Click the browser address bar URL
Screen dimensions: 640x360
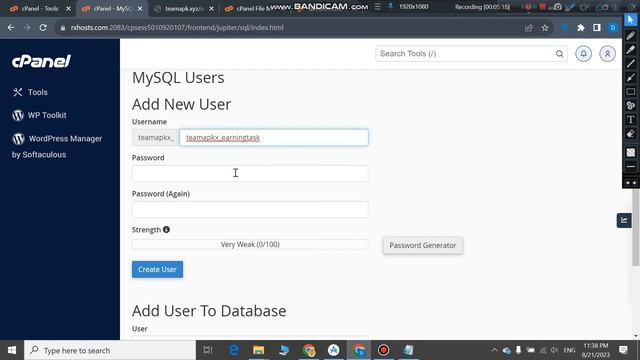click(177, 28)
